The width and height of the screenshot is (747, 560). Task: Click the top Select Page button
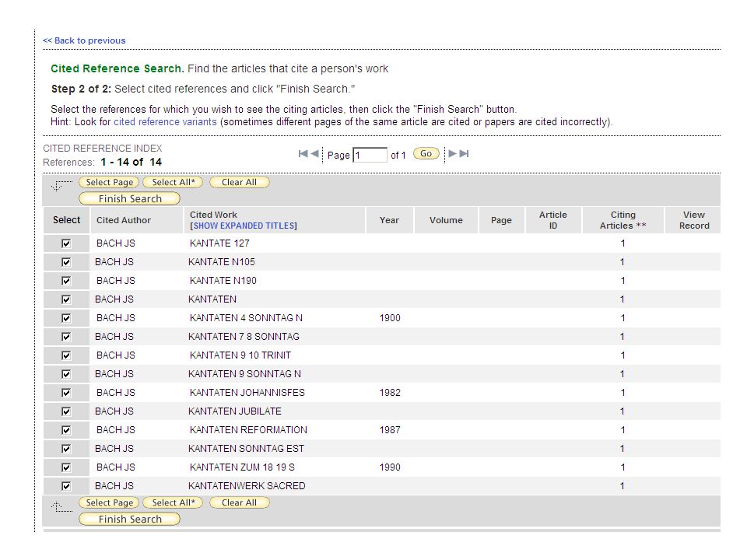109,182
